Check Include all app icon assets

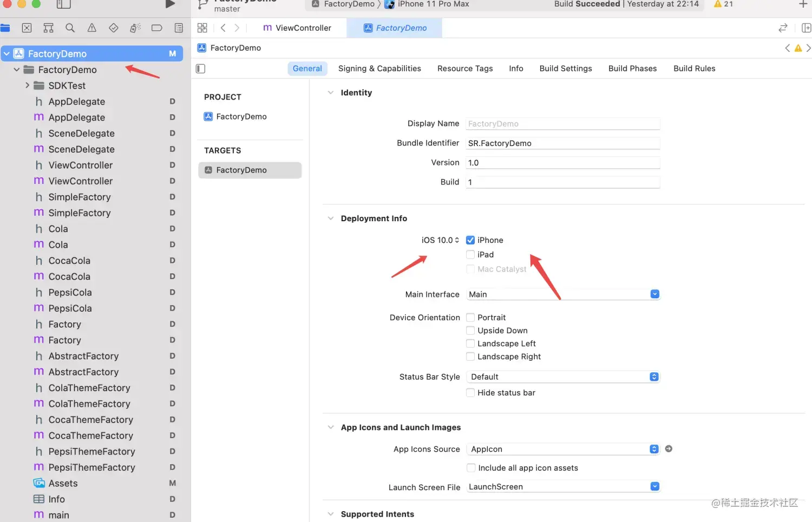click(471, 468)
